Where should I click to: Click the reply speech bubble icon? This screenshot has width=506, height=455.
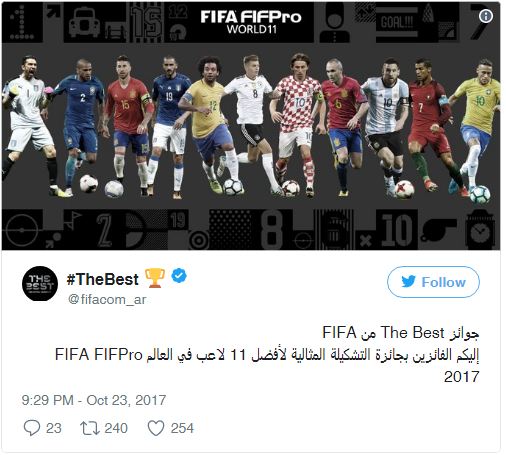tap(32, 428)
